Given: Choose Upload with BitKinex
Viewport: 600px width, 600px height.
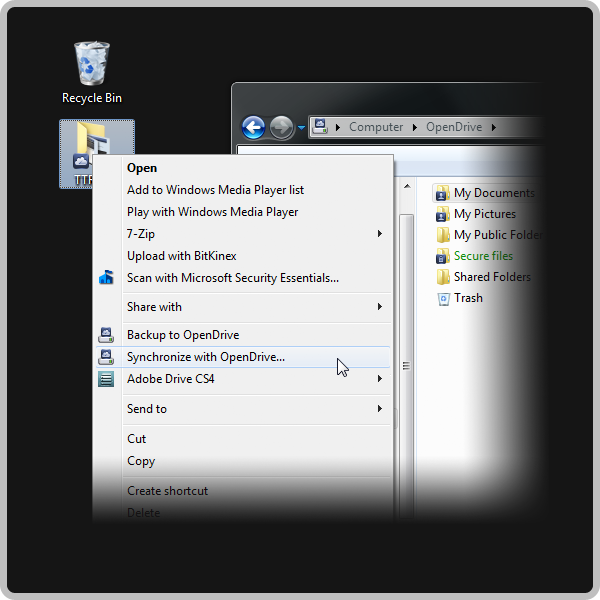Looking at the screenshot, I should [243, 256].
